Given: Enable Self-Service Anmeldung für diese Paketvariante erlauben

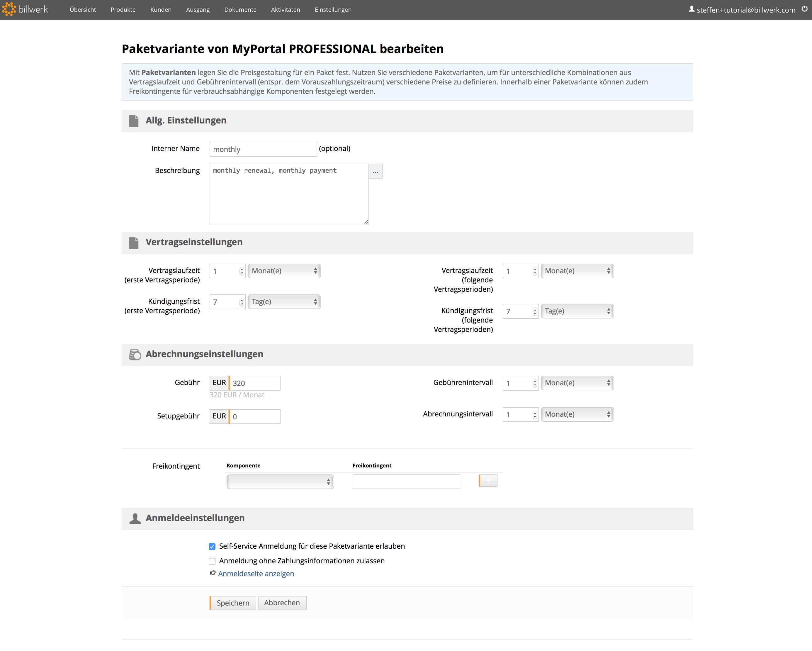Looking at the screenshot, I should (x=213, y=545).
